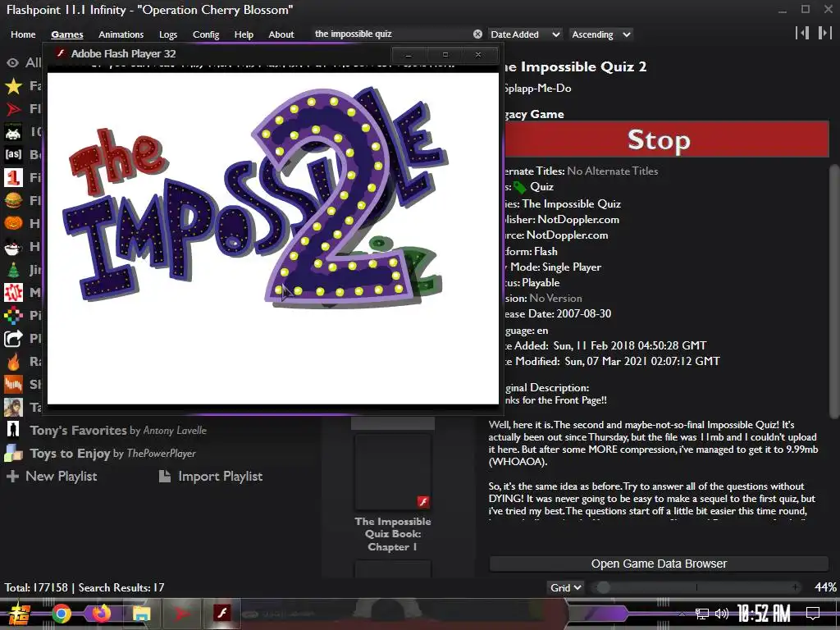Select the All playlist eye icon
The image size is (840, 630).
[13, 62]
